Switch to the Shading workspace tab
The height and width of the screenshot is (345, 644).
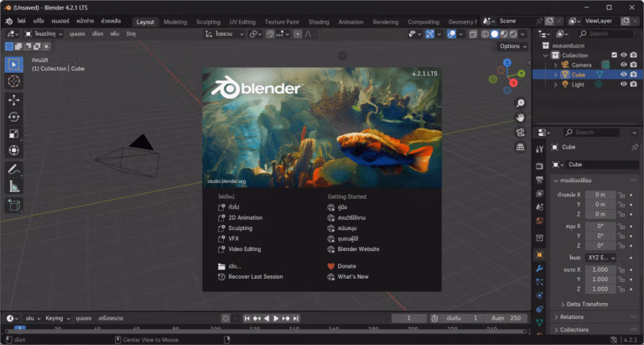click(319, 22)
